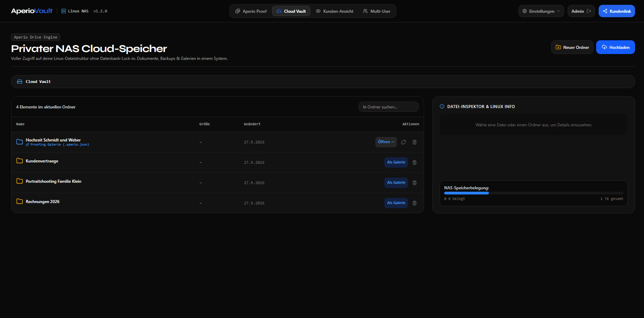Click the Aperio Drive Engine badge

[x=36, y=37]
